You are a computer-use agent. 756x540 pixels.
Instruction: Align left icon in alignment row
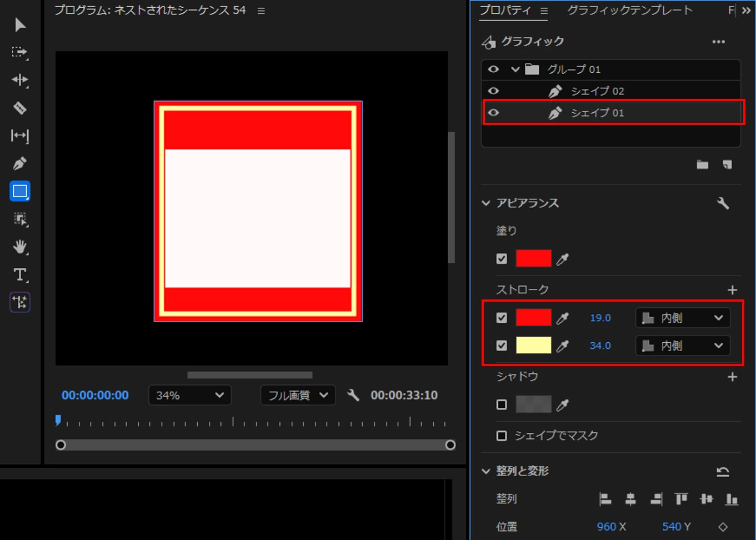[x=605, y=499]
